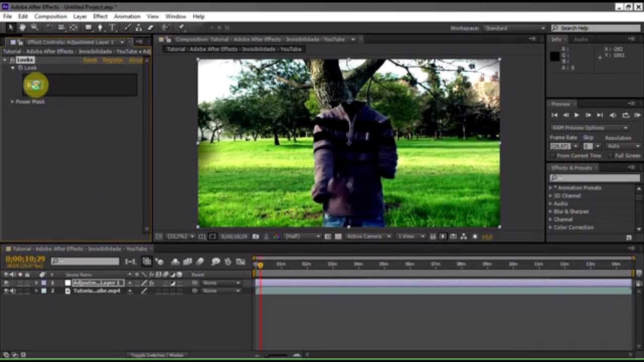Toggle fx switch on Adjustment Layer 1
The height and width of the screenshot is (362, 644).
coord(151,283)
